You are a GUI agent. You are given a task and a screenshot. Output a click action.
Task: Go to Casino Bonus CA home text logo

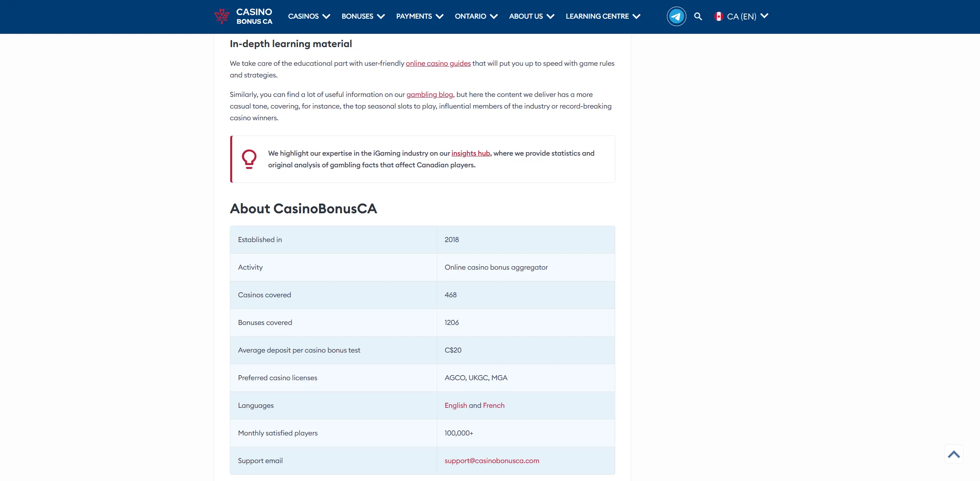(x=254, y=16)
